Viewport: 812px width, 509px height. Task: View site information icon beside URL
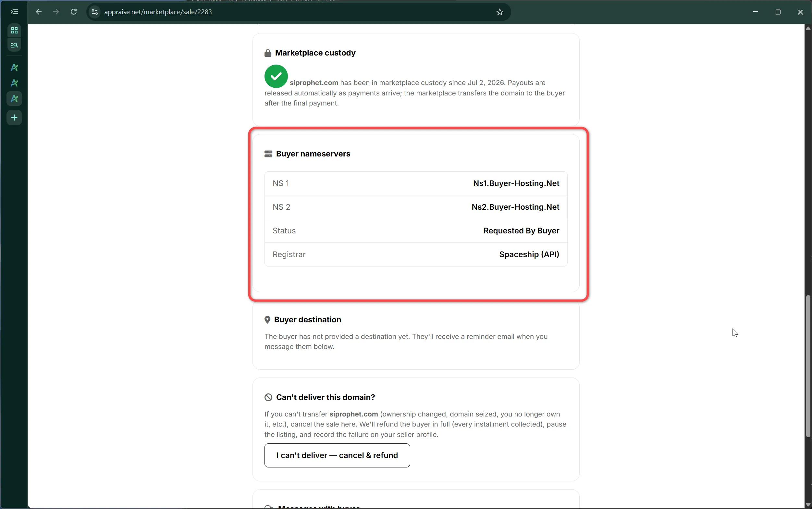point(95,12)
